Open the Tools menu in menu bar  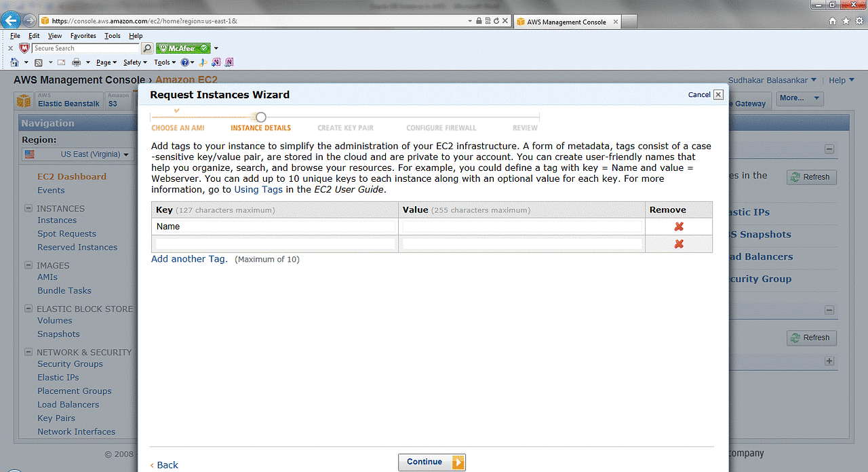pyautogui.click(x=113, y=36)
